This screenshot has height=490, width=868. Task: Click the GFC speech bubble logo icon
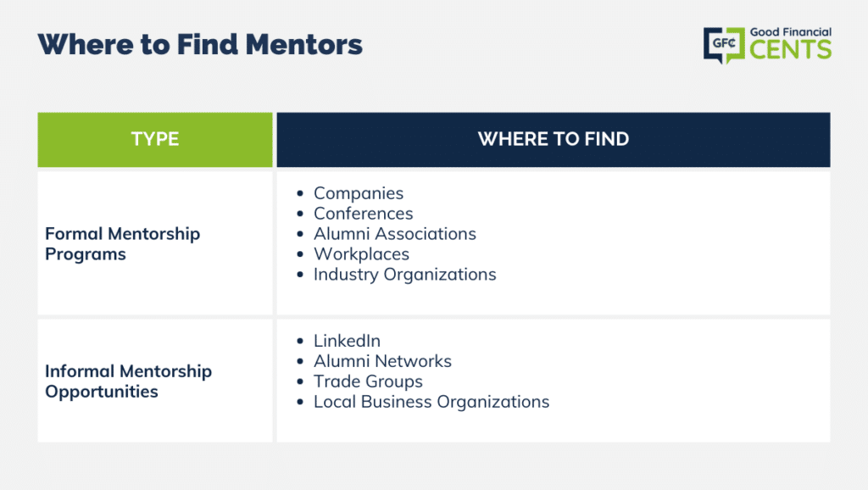click(x=724, y=46)
